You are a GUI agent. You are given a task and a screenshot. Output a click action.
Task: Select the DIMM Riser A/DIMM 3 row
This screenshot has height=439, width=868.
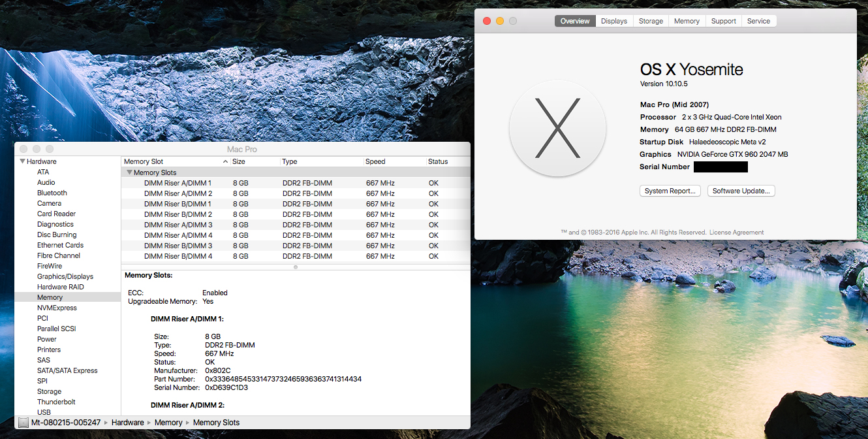296,225
